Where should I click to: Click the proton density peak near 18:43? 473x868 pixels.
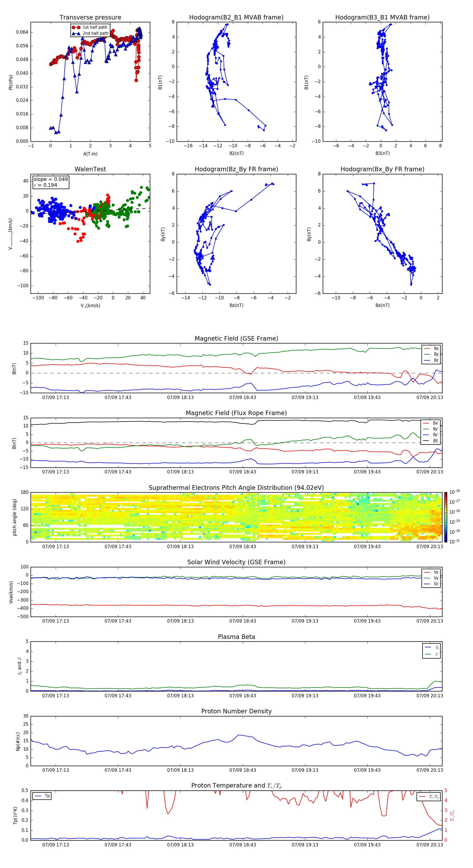tap(239, 735)
